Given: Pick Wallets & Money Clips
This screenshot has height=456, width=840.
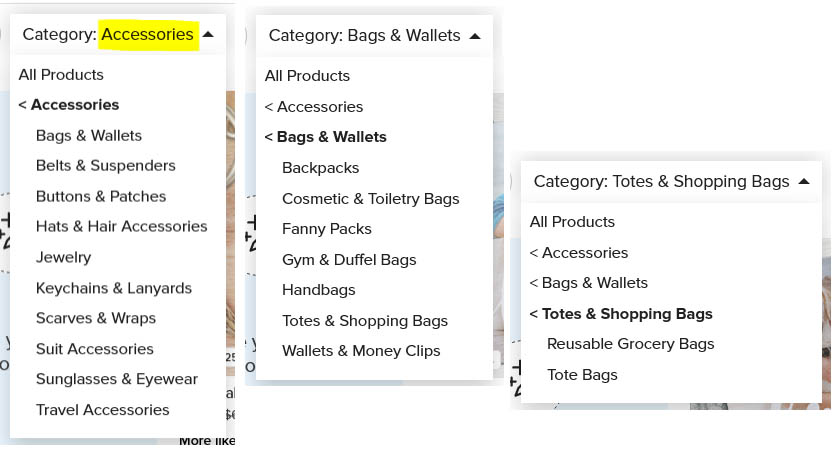Looking at the screenshot, I should (x=361, y=351).
